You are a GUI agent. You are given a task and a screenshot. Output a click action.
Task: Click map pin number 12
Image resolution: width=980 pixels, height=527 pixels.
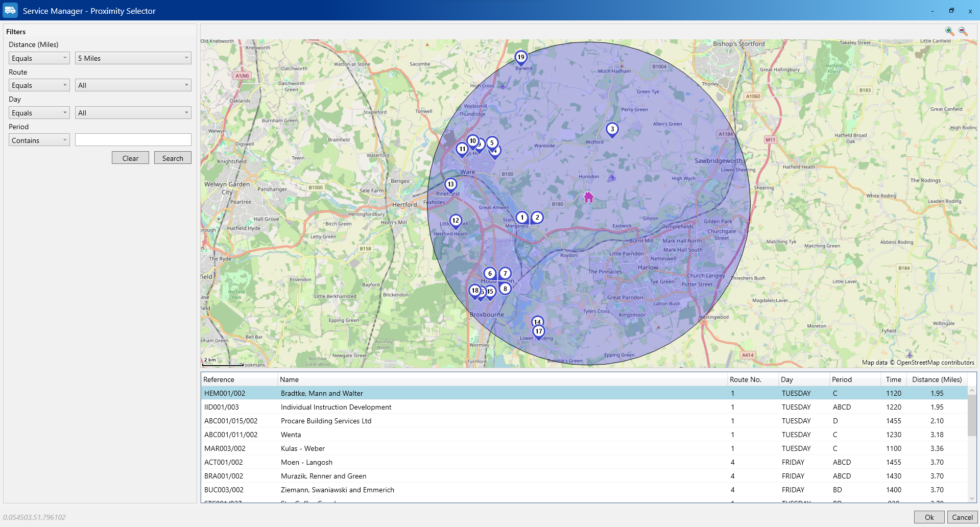point(456,221)
